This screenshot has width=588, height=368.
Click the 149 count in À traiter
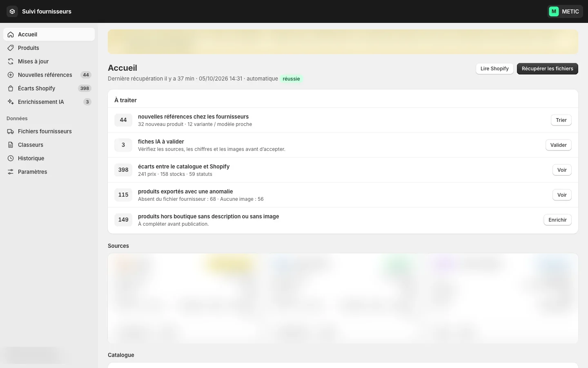coord(123,220)
